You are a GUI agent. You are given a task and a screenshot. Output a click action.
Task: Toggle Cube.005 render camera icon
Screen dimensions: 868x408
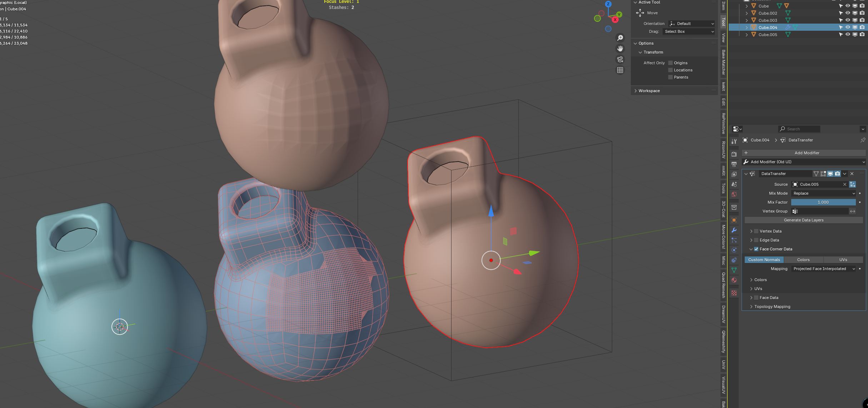(862, 34)
